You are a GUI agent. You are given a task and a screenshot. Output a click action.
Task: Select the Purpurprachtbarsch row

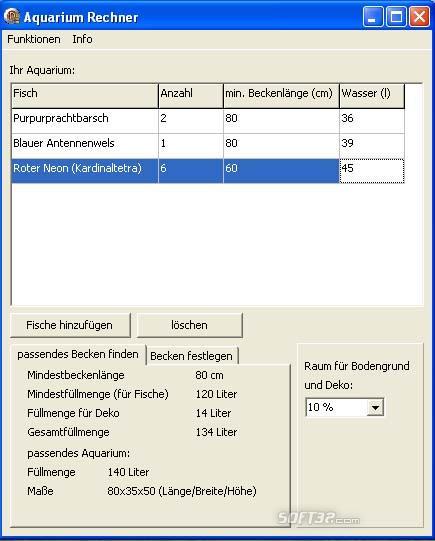(x=208, y=121)
